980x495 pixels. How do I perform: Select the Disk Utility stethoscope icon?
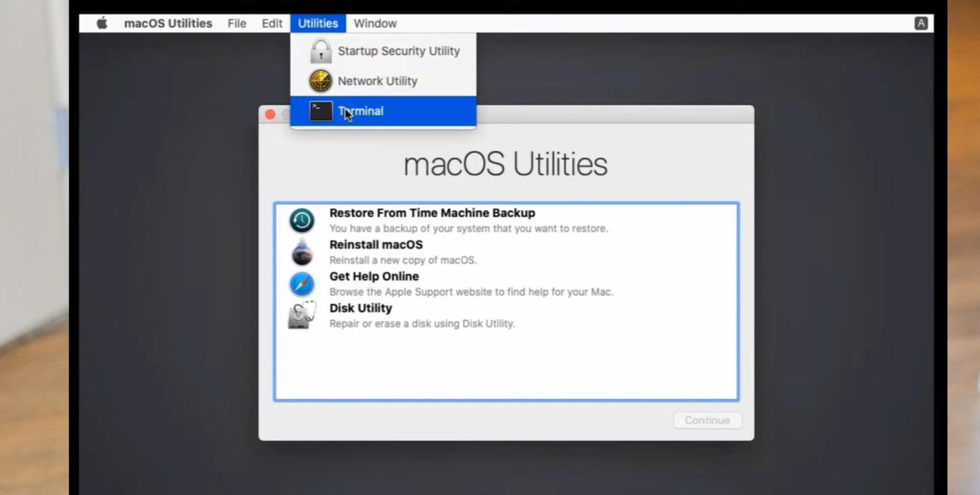pos(302,315)
